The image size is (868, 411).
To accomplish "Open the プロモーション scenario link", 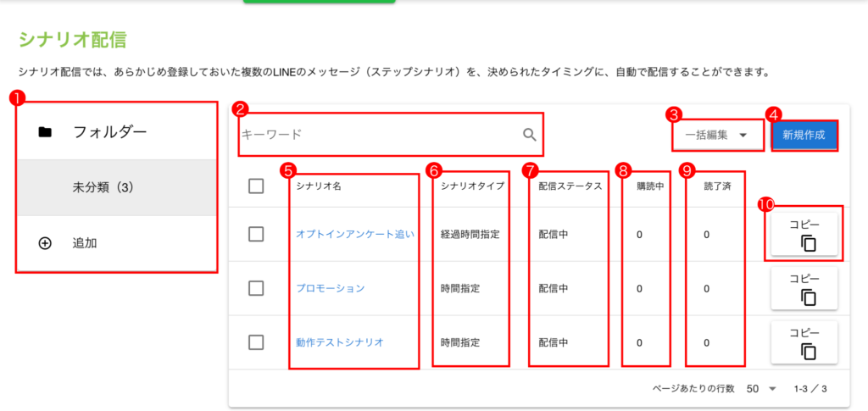I will point(331,288).
